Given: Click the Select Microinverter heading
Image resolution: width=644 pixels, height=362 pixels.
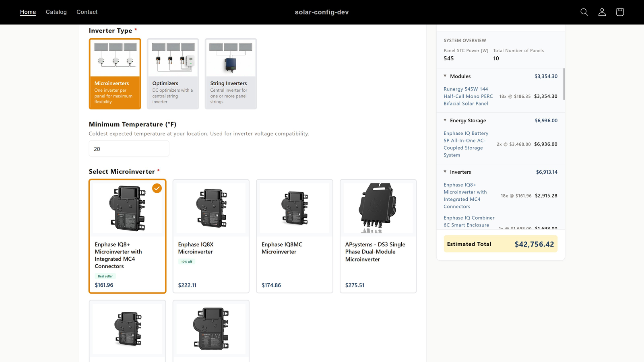Looking at the screenshot, I should coord(122,171).
